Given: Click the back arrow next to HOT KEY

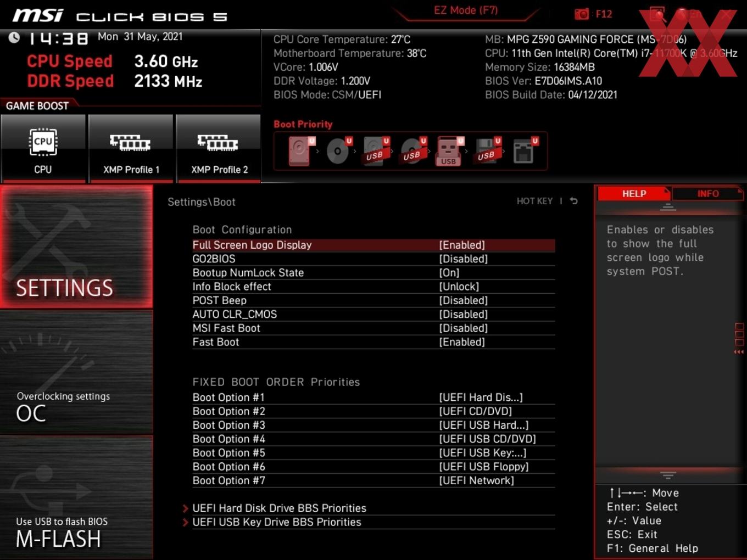Looking at the screenshot, I should (x=573, y=201).
